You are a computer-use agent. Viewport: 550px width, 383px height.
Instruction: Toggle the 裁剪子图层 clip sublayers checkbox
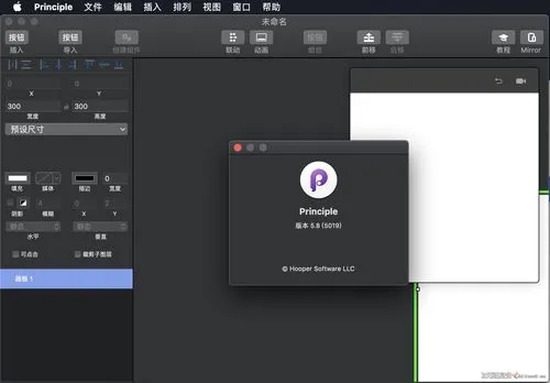click(x=78, y=254)
